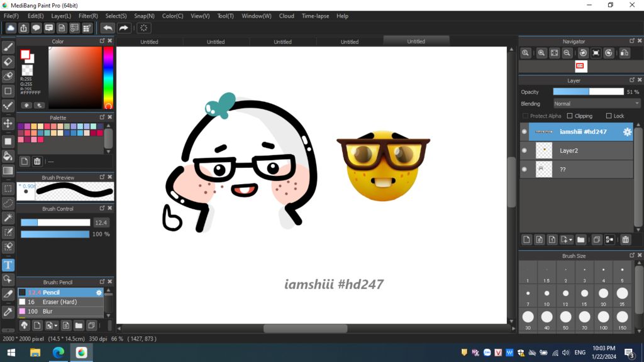Click the Undo arrow in the top toolbar
The width and height of the screenshot is (644, 362).
108,28
